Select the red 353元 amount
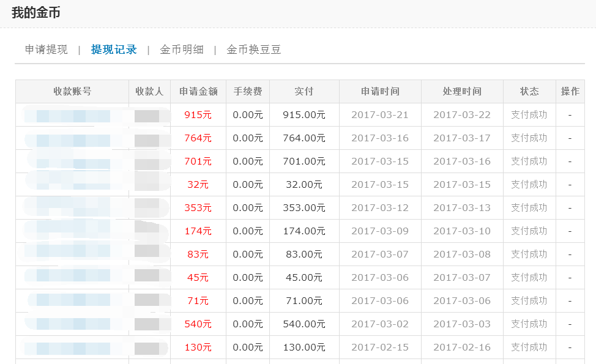Viewport: 596px width, 364px height. pos(198,208)
